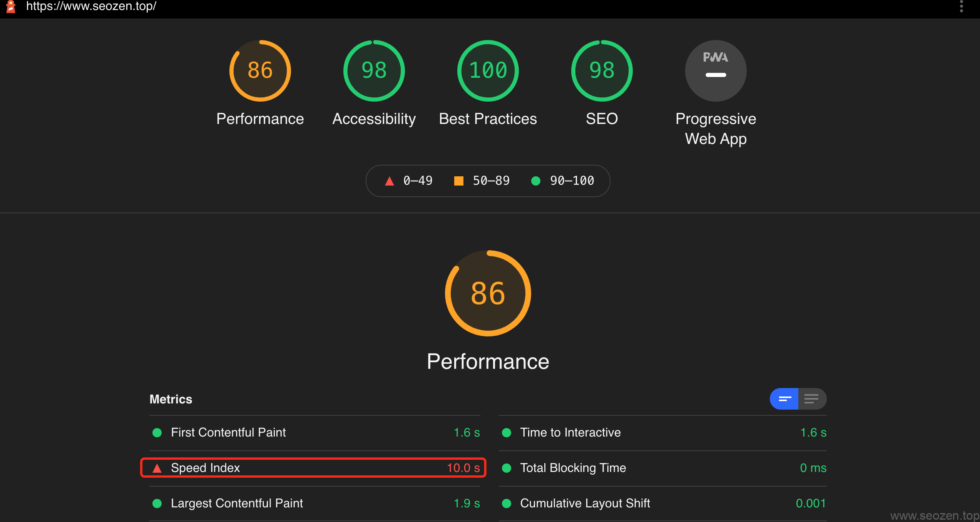Viewport: 980px width, 522px height.
Task: Click the Accessibility 98 score gauge
Action: (x=374, y=71)
